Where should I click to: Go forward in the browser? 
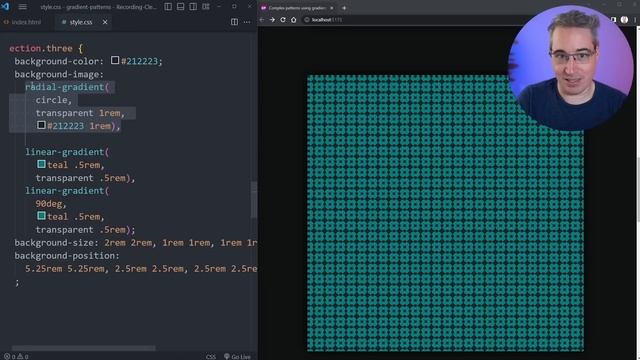tap(272, 20)
